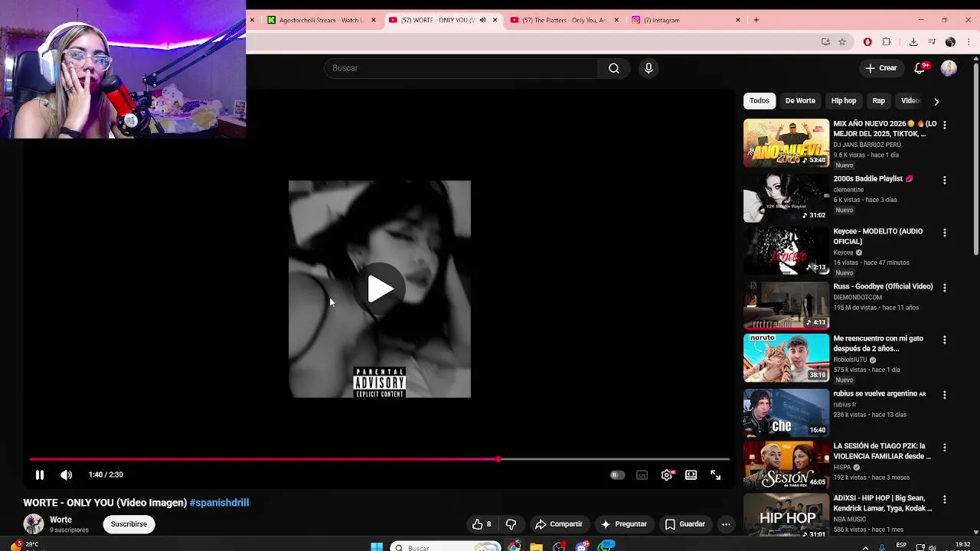Mute the video volume speaker icon
This screenshot has width=980, height=551.
coord(67,475)
